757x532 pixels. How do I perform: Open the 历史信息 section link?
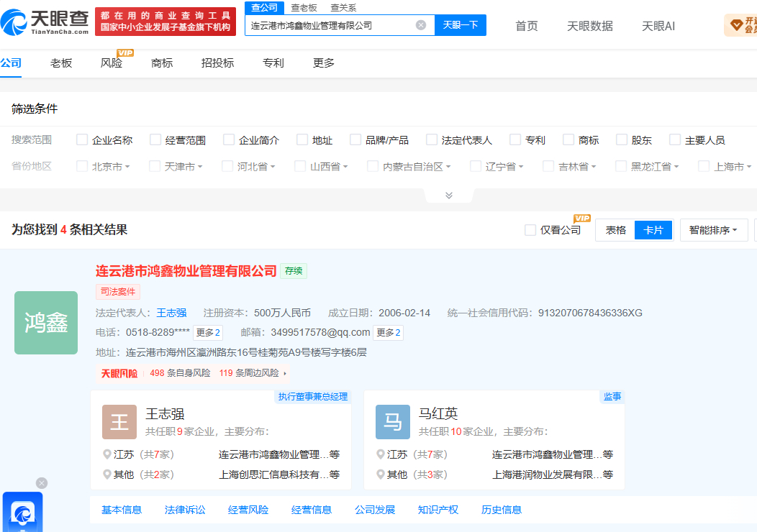pos(501,510)
